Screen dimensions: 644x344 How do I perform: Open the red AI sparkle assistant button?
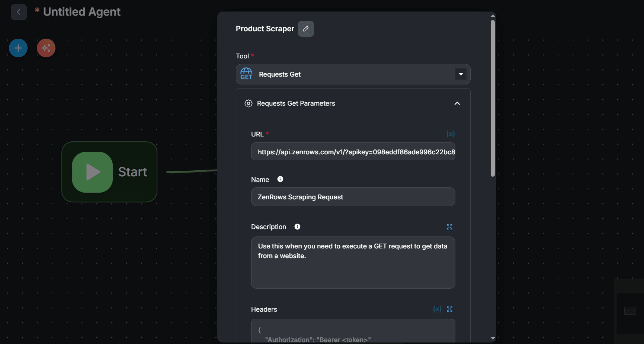46,48
